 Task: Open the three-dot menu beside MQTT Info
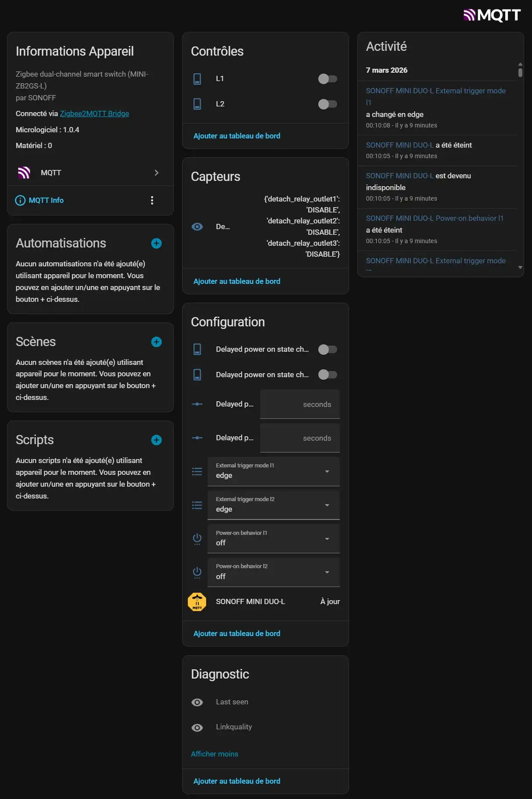[152, 201]
